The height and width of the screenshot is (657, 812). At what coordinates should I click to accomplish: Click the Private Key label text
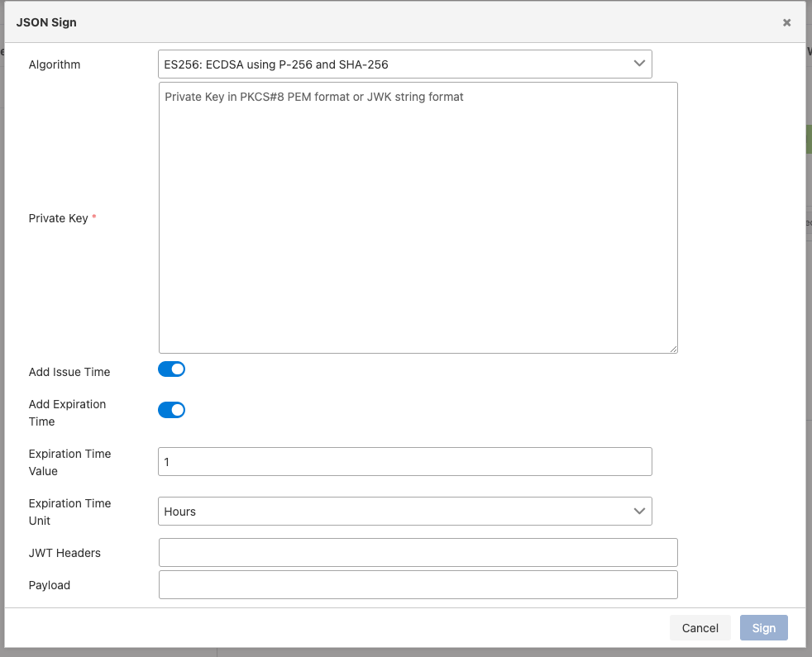[x=58, y=218]
